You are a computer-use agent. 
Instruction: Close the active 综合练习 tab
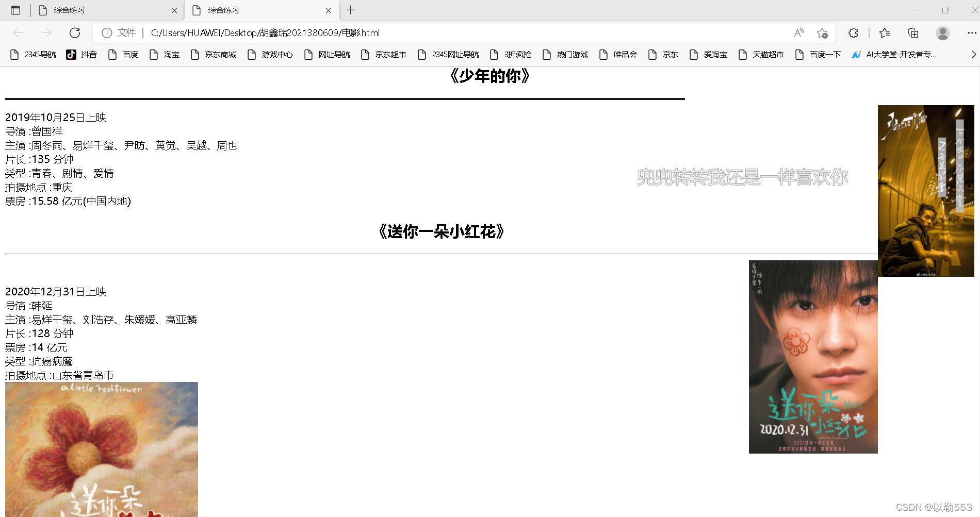(x=329, y=10)
